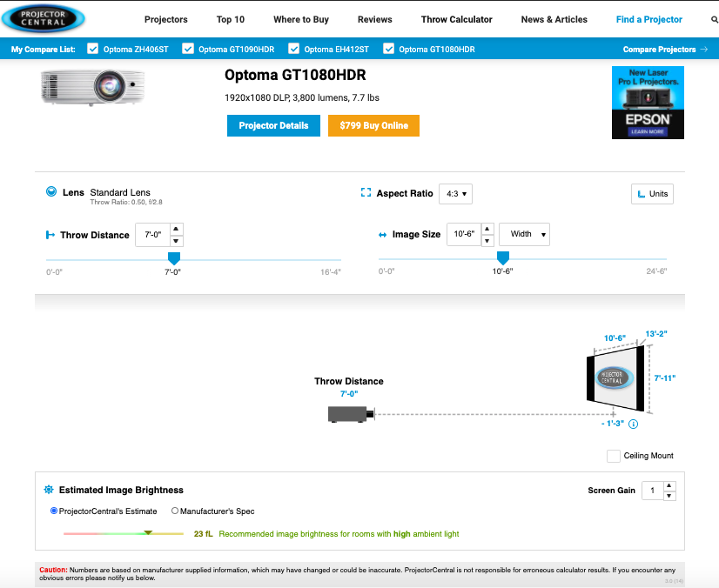Uncheck Optoma EH412ST in compare list
719x588 pixels.
click(294, 49)
